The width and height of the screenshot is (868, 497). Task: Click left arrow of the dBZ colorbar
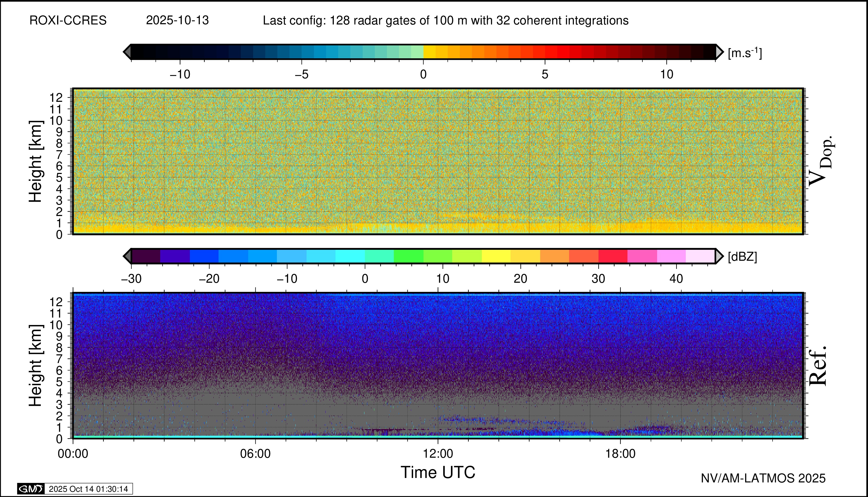[127, 256]
